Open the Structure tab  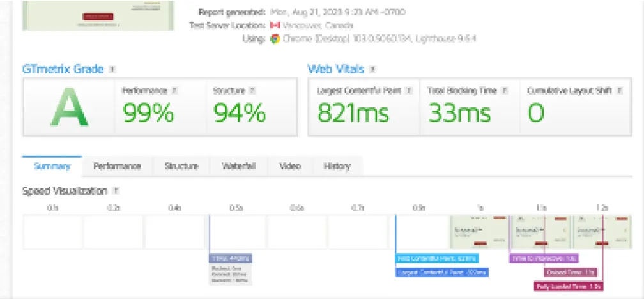point(181,166)
